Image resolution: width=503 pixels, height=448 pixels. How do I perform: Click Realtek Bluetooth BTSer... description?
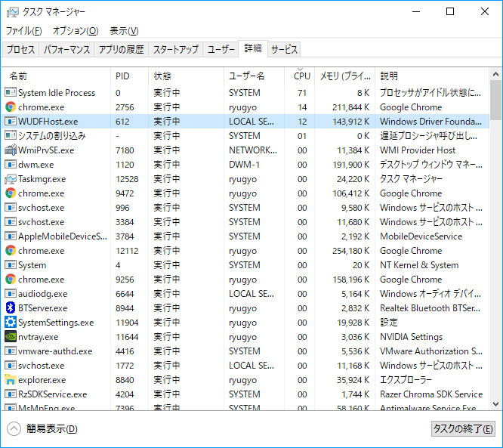pos(430,308)
